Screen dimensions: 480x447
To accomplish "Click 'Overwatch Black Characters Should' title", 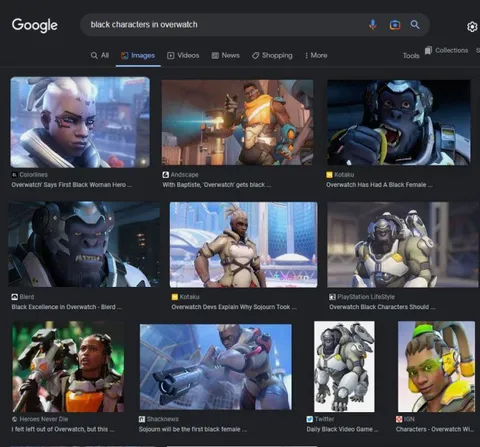I will point(382,307).
